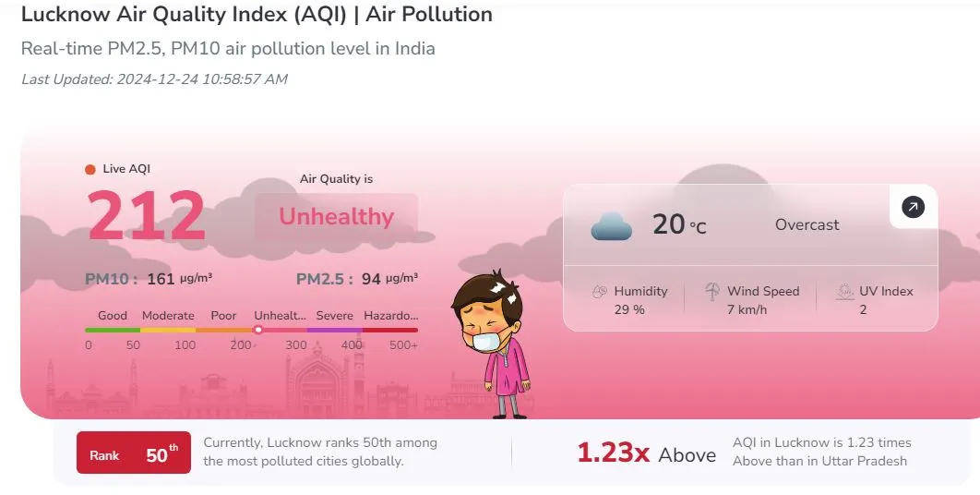980x495 pixels.
Task: Click the 1.23x Above comparison text
Action: [x=646, y=454]
